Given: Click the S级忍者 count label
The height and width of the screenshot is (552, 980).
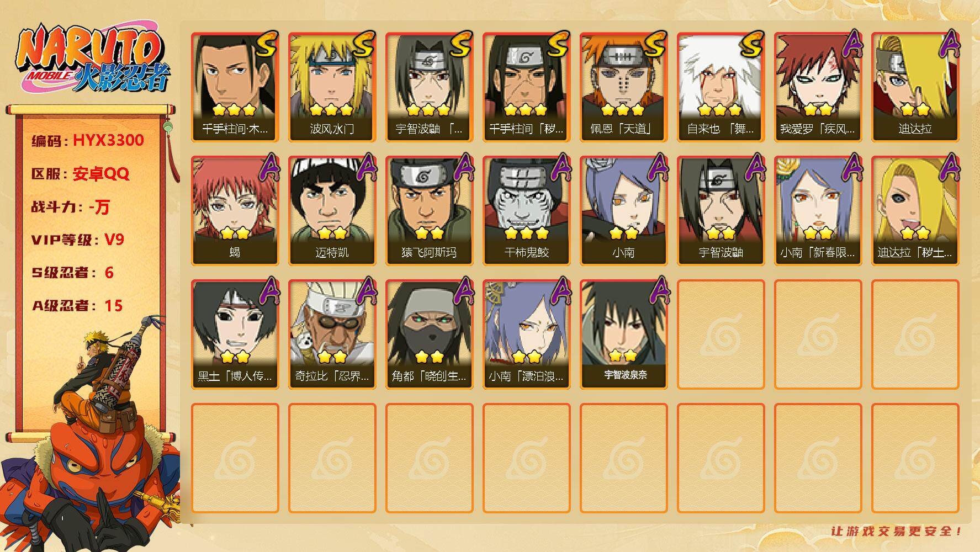Looking at the screenshot, I should [x=72, y=273].
